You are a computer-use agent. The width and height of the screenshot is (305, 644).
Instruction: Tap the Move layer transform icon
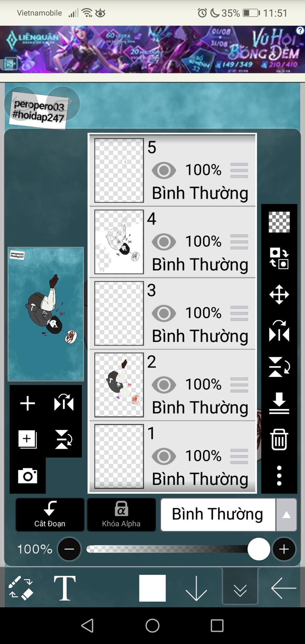279,295
